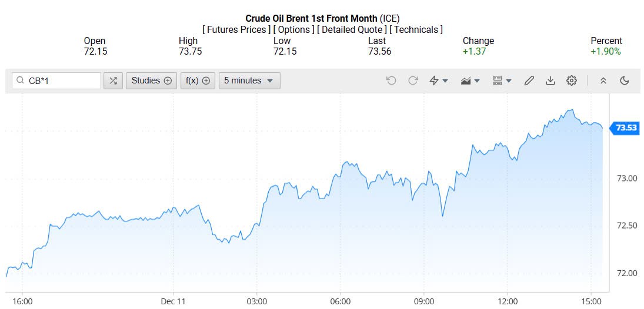Expand the chart type dropdown

[x=471, y=80]
